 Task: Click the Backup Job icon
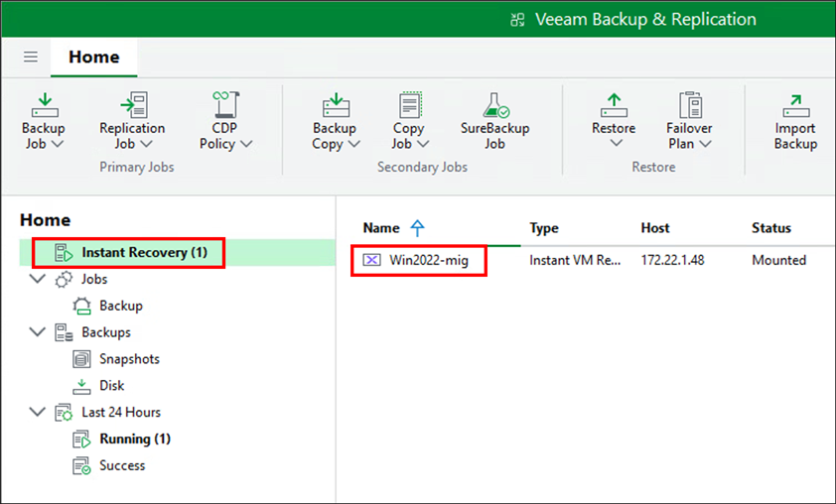tap(45, 105)
